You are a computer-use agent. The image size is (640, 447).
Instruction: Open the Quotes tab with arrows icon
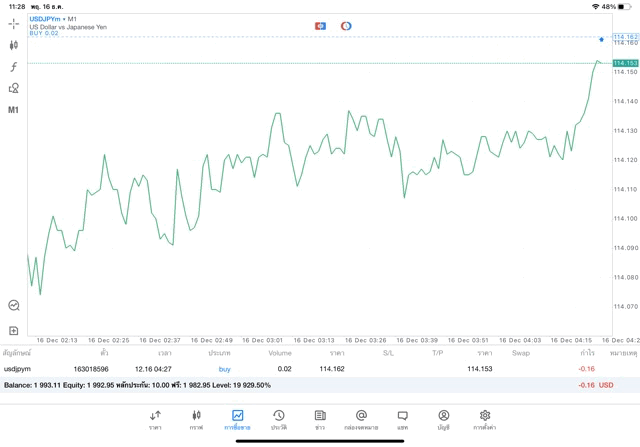click(155, 418)
